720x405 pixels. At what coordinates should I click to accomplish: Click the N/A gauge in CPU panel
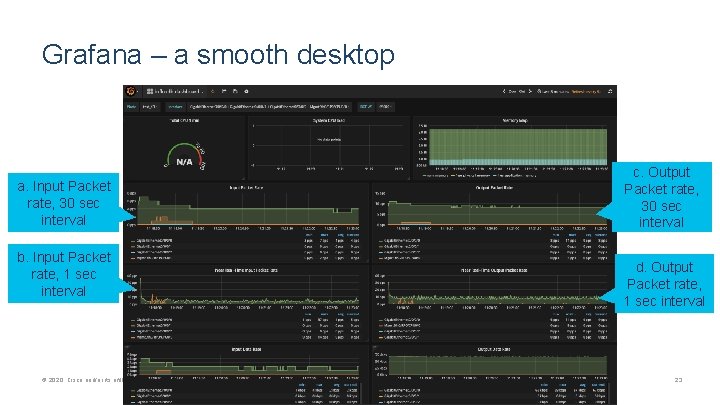(x=185, y=157)
